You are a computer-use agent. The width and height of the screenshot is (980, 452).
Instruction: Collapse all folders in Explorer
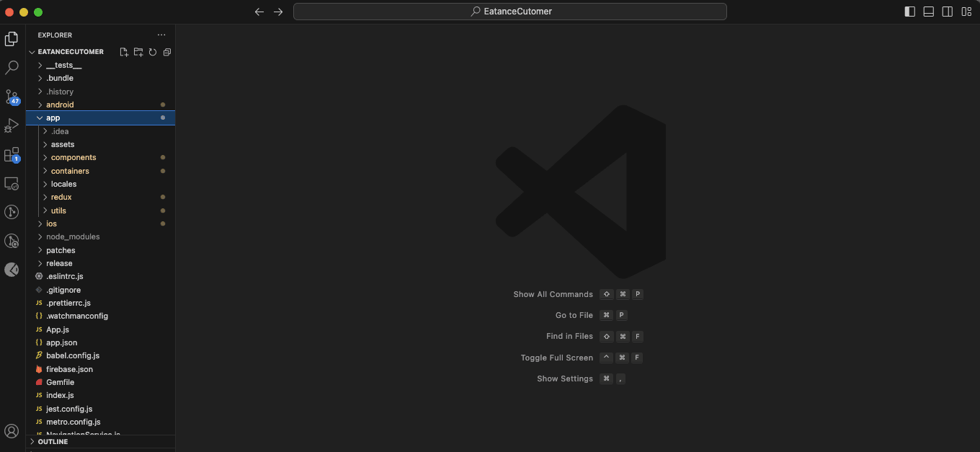click(x=166, y=51)
